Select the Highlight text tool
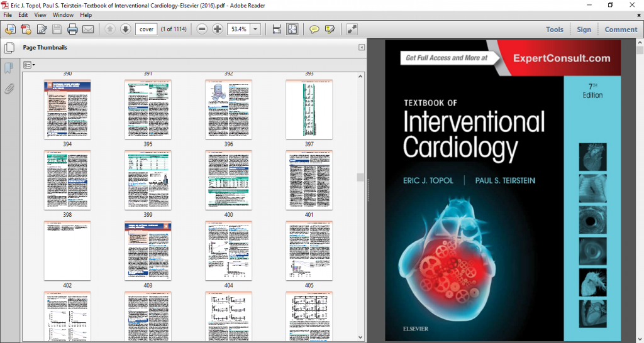The image size is (644, 343). pos(330,29)
